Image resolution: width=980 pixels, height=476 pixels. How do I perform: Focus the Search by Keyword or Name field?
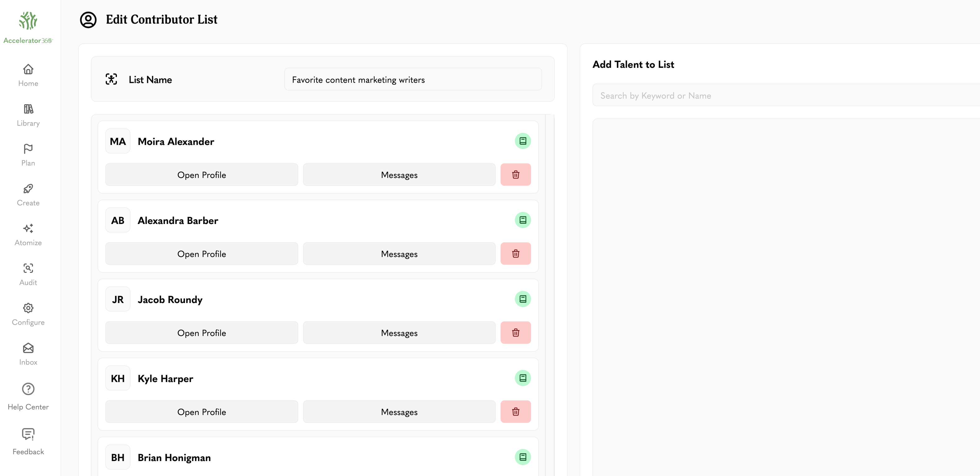(x=786, y=95)
